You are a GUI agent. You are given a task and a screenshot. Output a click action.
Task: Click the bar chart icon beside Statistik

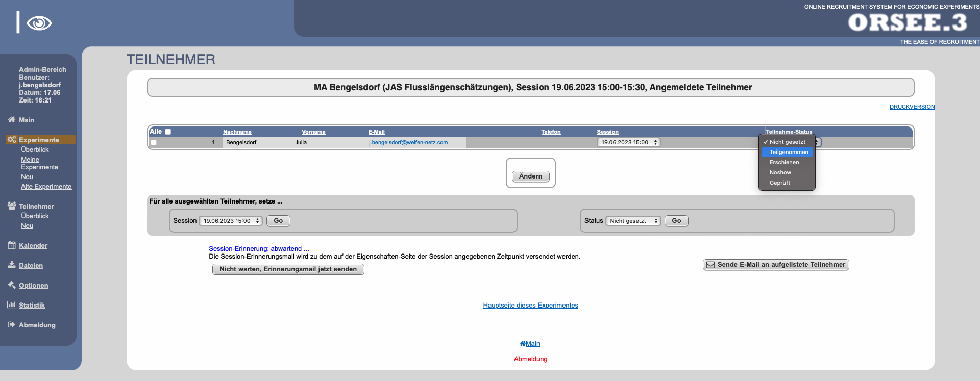[12, 304]
